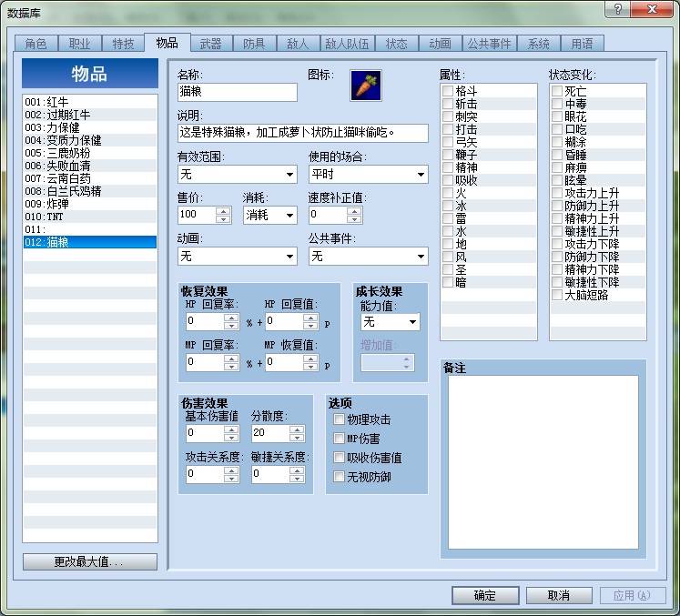Check the 中毒 state change

[557, 104]
